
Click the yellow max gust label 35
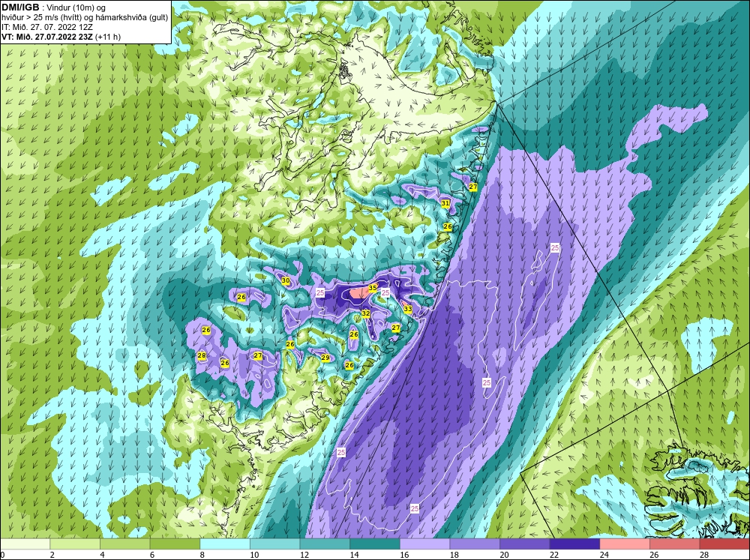click(373, 288)
